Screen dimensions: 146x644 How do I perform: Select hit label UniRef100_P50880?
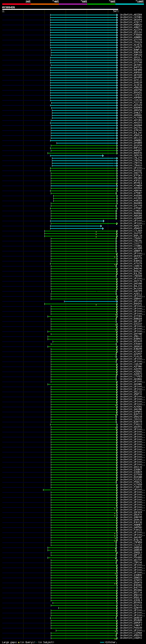coord(131,557)
